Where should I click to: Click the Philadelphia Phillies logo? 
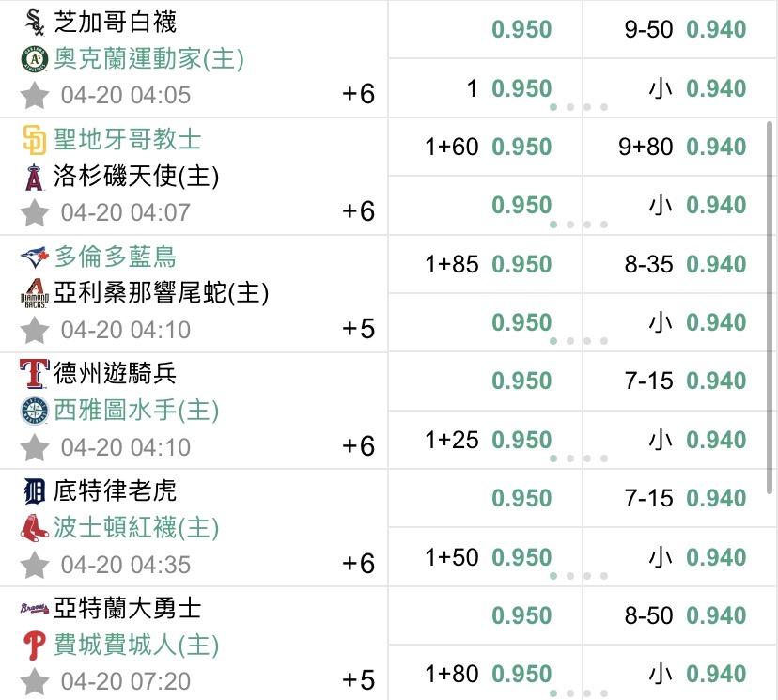[x=35, y=646]
